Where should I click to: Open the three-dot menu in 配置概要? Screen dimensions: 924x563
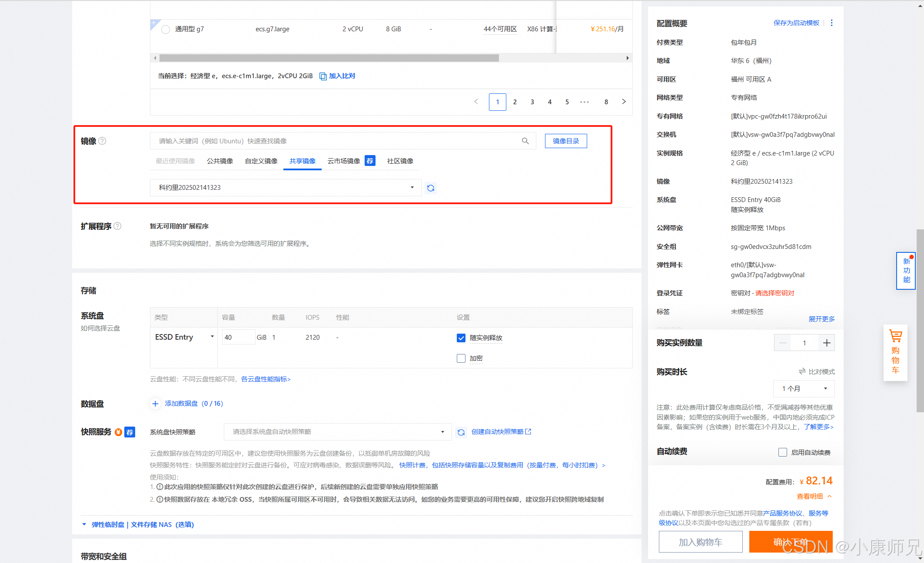click(831, 23)
